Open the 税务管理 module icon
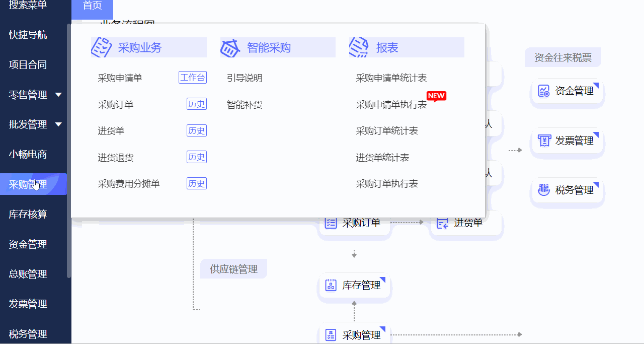This screenshot has height=344, width=644. (x=543, y=190)
